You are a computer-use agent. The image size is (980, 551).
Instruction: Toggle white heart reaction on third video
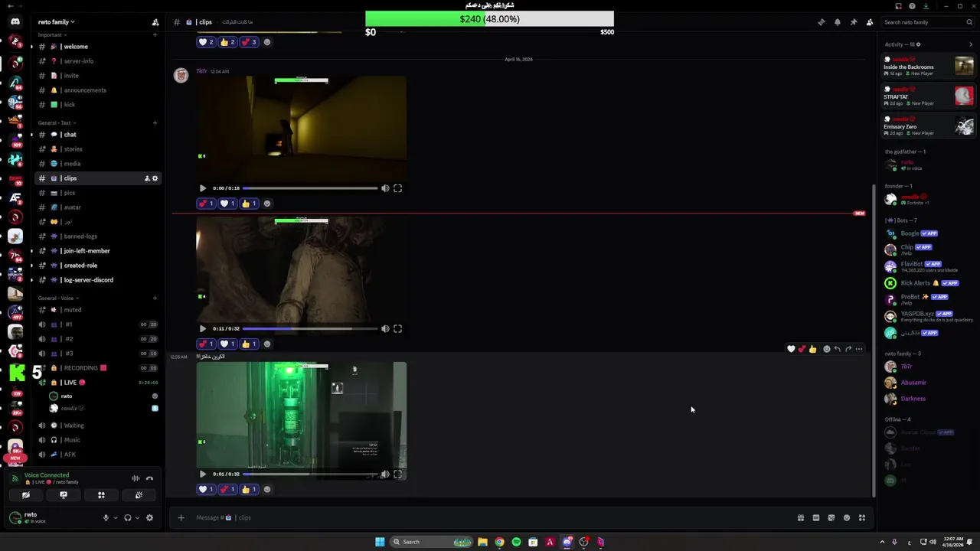tap(206, 490)
